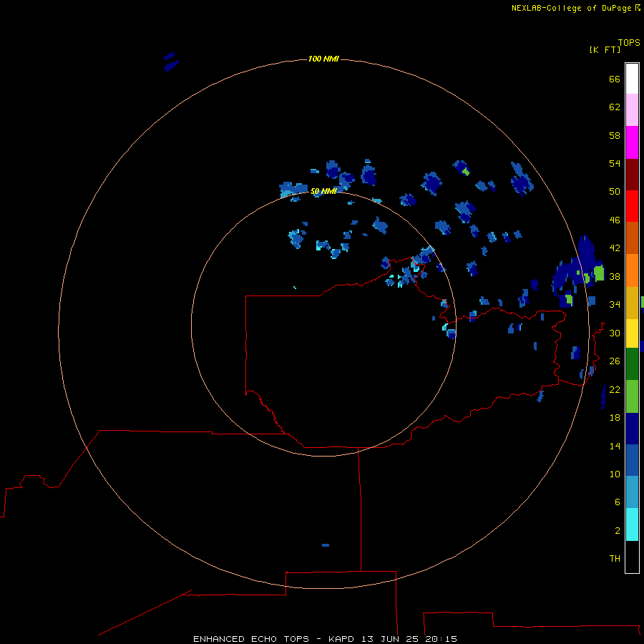Click the 100 NMI range ring label
Image resolution: width=644 pixels, height=644 pixels.
tap(323, 59)
